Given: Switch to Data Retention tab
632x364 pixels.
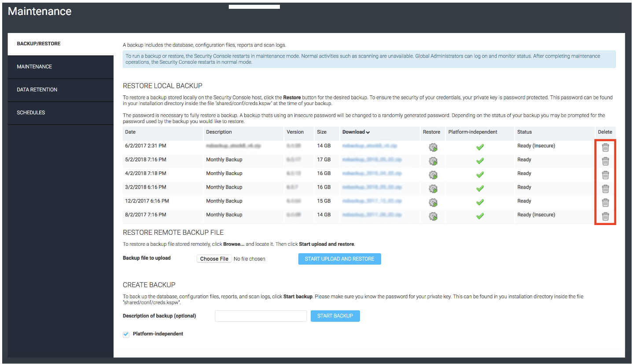Looking at the screenshot, I should (x=37, y=90).
